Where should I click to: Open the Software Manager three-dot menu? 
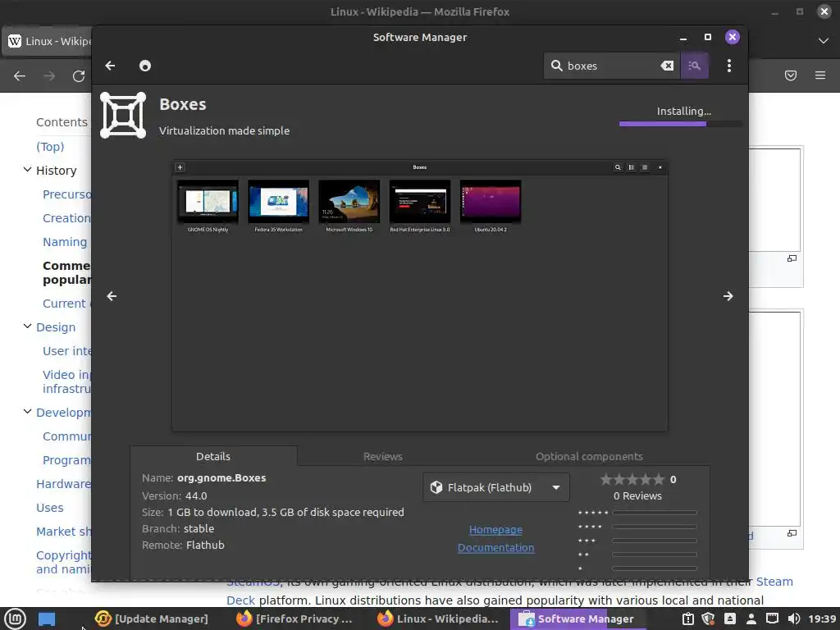click(x=728, y=66)
